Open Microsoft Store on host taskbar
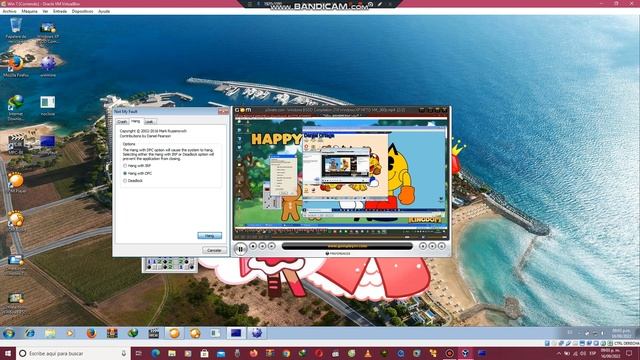This screenshot has height=360, width=640. (x=204, y=353)
